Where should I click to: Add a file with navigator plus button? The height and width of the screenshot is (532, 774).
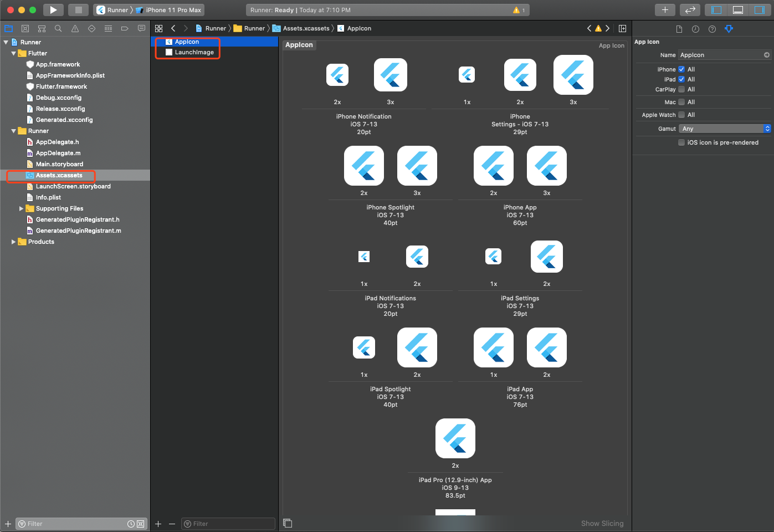coord(8,524)
